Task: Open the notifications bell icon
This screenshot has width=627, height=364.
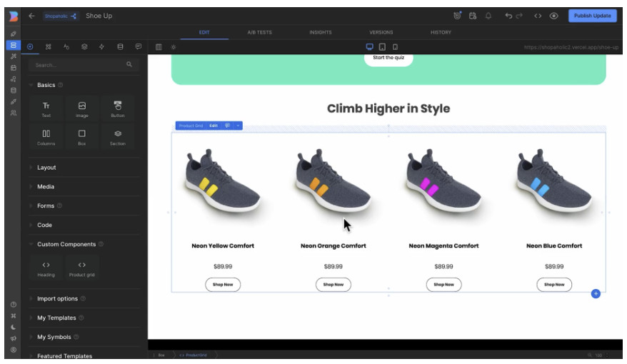Action: pyautogui.click(x=488, y=16)
